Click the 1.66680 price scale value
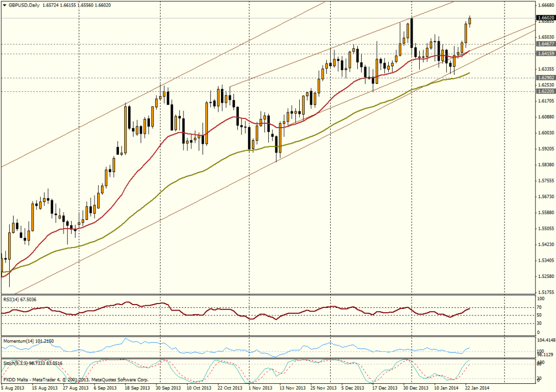The width and height of the screenshot is (556, 392). tap(545, 5)
